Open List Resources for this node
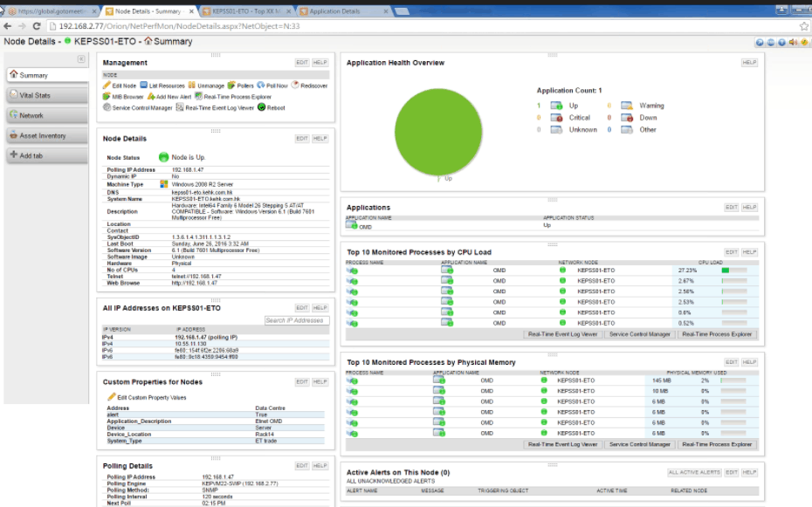 pyautogui.click(x=144, y=85)
